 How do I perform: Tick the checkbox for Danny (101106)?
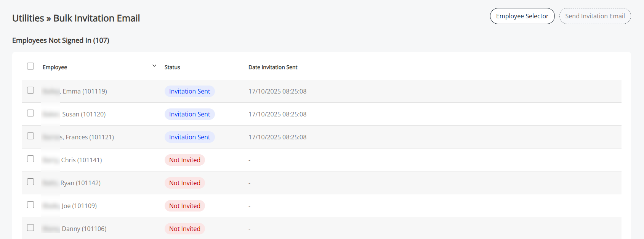[30, 228]
